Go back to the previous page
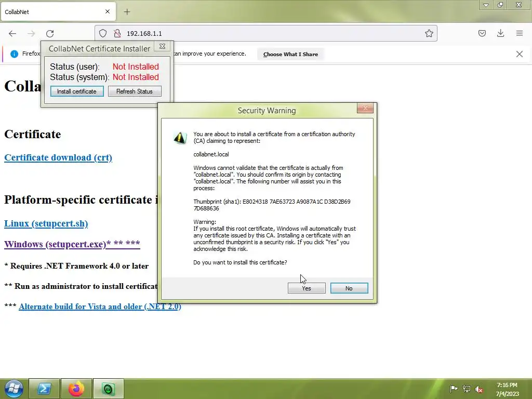Viewport: 532px width, 399px height. [x=12, y=33]
